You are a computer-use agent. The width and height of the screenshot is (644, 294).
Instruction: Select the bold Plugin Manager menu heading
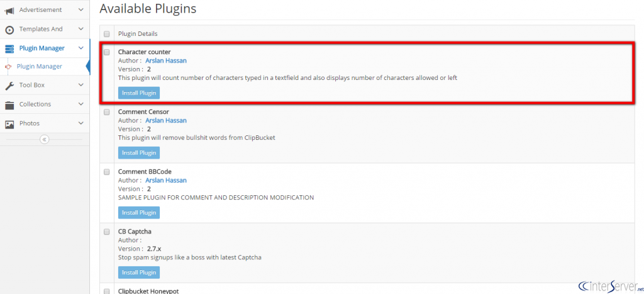click(x=42, y=48)
